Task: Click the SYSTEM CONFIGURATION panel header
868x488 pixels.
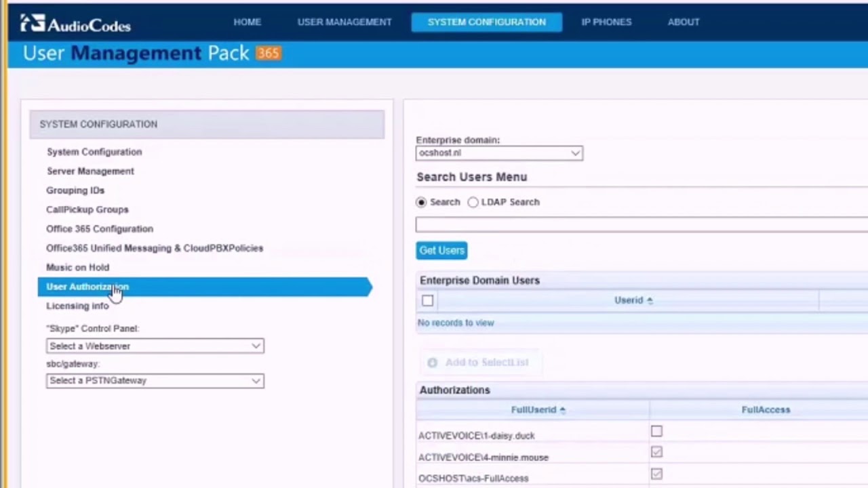Action: coord(207,124)
